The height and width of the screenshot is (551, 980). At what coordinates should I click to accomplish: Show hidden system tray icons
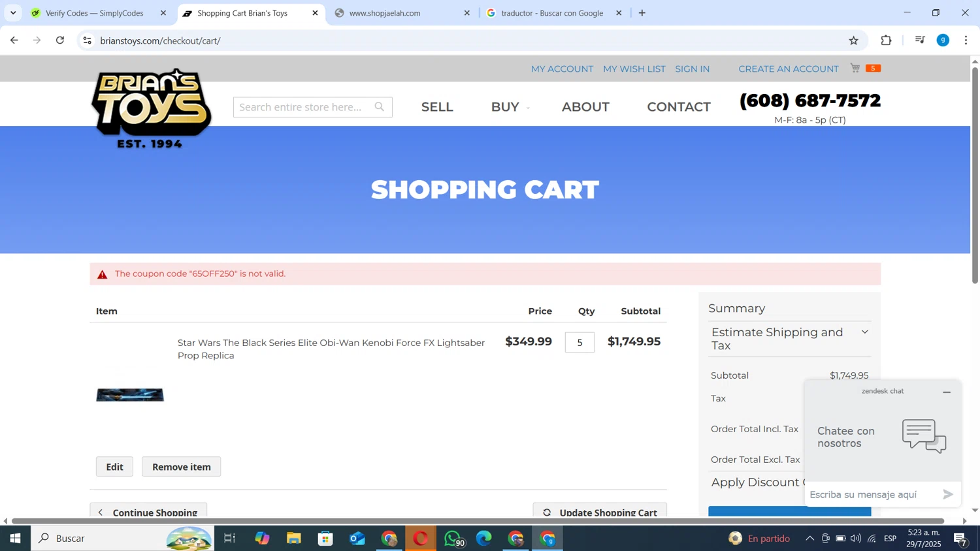point(809,539)
